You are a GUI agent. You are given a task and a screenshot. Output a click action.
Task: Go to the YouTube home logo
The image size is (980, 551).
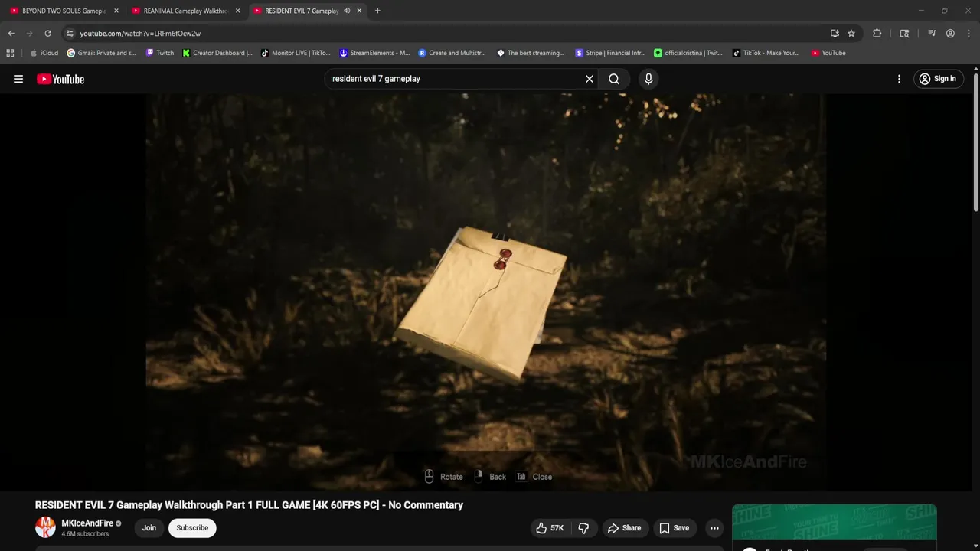(x=60, y=79)
